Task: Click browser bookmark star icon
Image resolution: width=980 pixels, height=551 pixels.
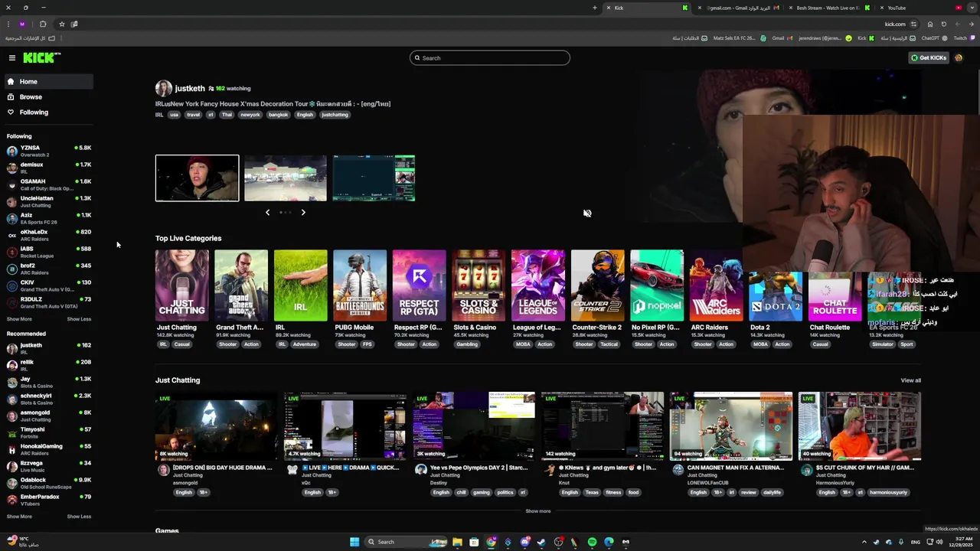Action: point(62,24)
